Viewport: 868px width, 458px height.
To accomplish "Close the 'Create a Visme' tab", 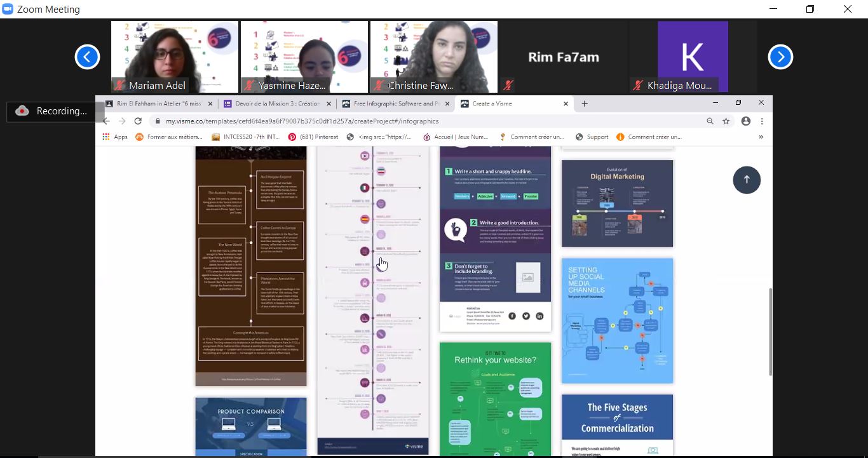I will tap(566, 104).
